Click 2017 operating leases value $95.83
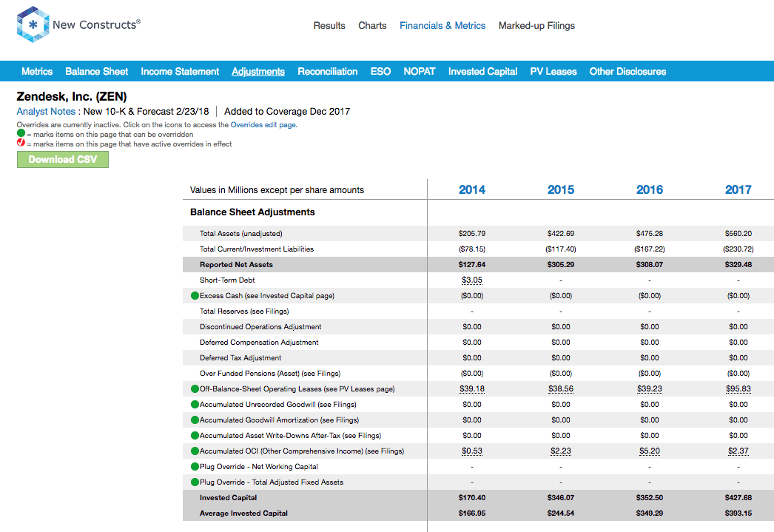This screenshot has width=774, height=532. pyautogui.click(x=738, y=389)
